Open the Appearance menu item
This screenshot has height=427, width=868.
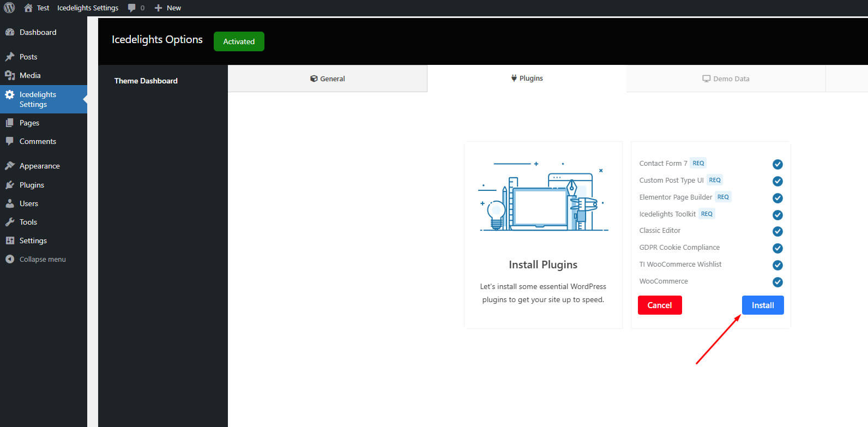pyautogui.click(x=44, y=166)
